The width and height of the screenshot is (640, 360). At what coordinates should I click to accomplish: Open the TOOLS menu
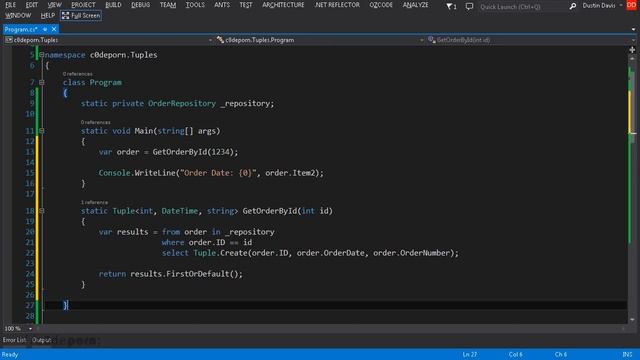pyautogui.click(x=195, y=5)
